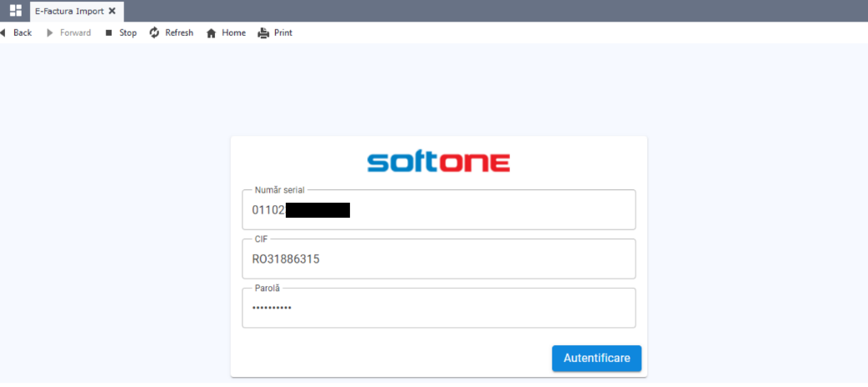Screen dimensions: 868x387
Task: Print the current page
Action: pyautogui.click(x=275, y=33)
